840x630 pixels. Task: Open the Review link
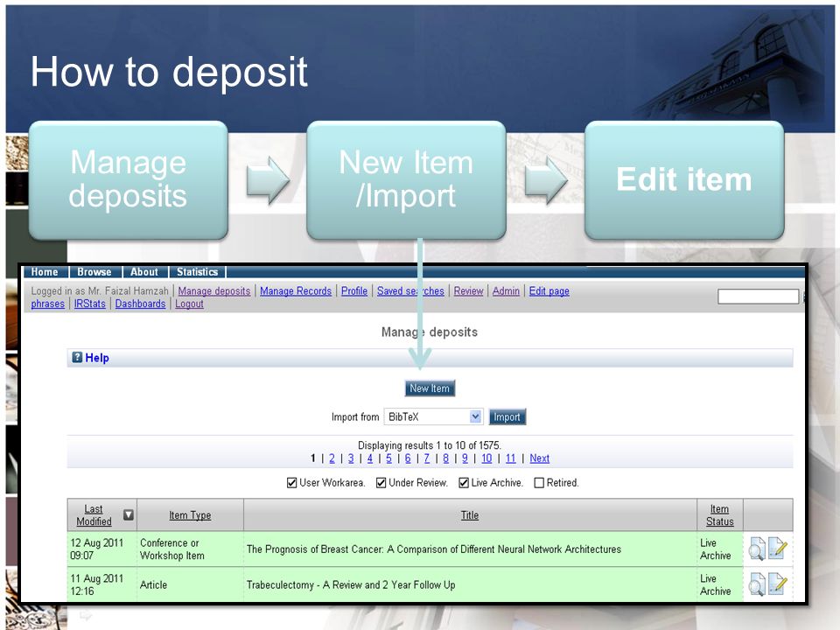click(468, 290)
